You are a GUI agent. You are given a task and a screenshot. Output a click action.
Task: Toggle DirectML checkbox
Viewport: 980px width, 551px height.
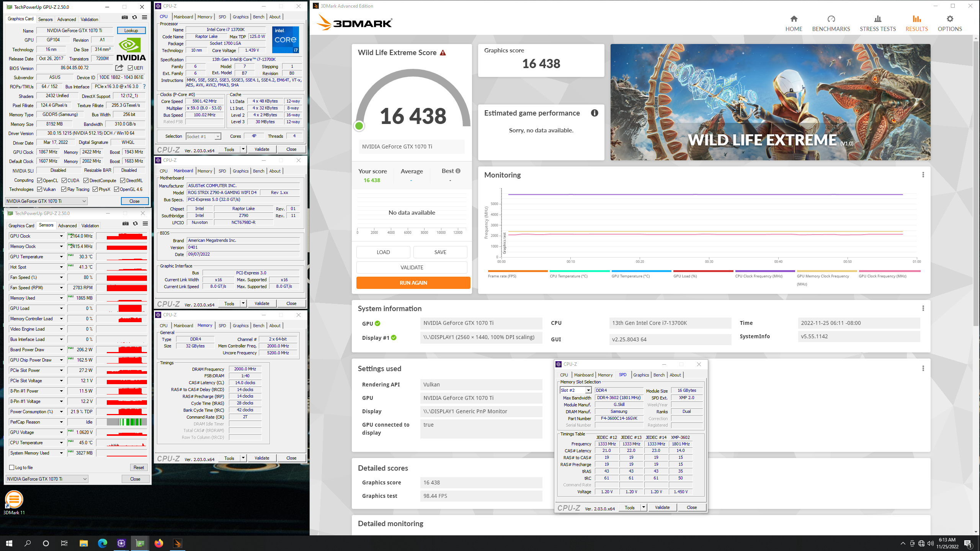point(122,181)
